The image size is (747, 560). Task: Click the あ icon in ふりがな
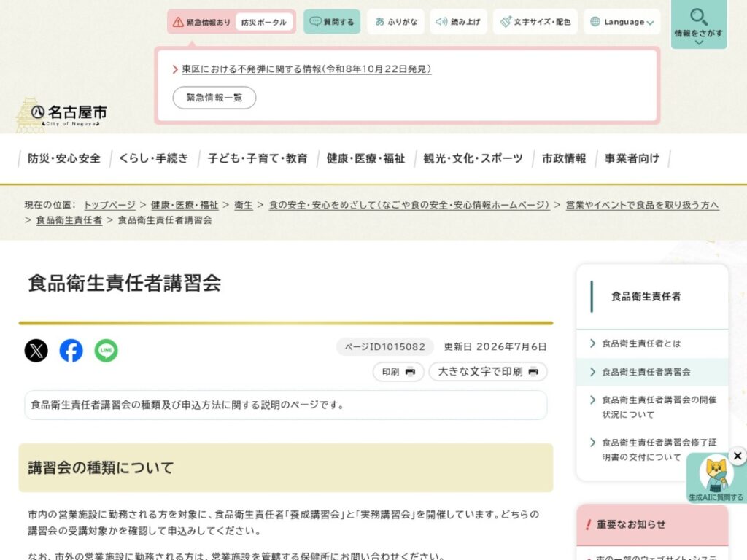click(379, 21)
